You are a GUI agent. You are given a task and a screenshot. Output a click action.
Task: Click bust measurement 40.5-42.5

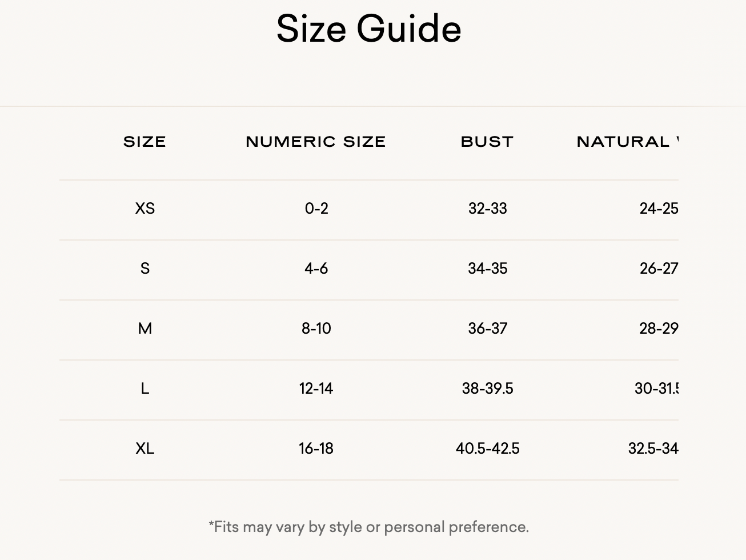(488, 449)
